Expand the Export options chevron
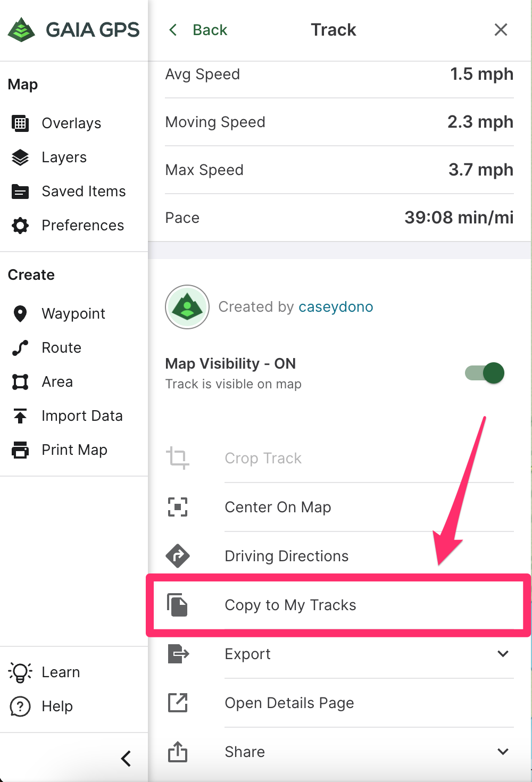The image size is (532, 782). (503, 654)
